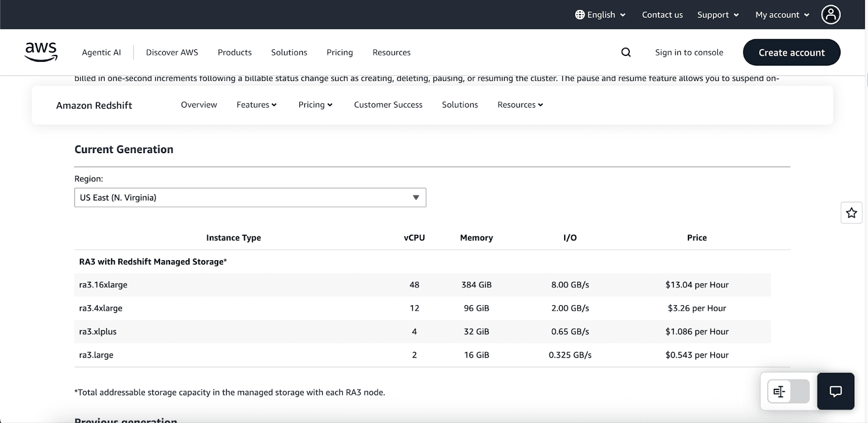Click the Instance Type column header
The height and width of the screenshot is (423, 868).
click(233, 237)
